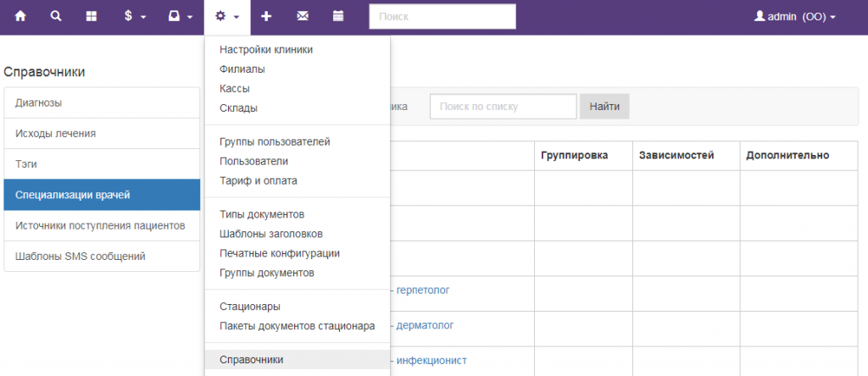Open the magnifier search icon in navbar
The height and width of the screenshot is (376, 868).
[56, 17]
